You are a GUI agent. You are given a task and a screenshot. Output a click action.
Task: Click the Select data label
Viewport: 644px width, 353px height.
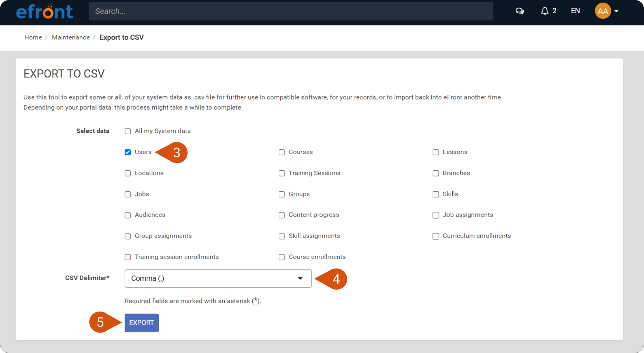click(x=93, y=131)
